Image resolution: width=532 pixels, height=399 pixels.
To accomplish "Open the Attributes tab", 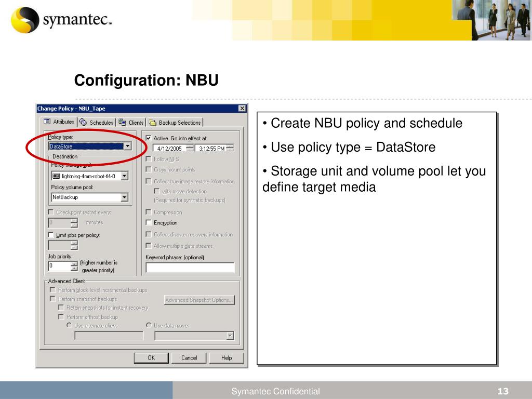I will (x=59, y=122).
